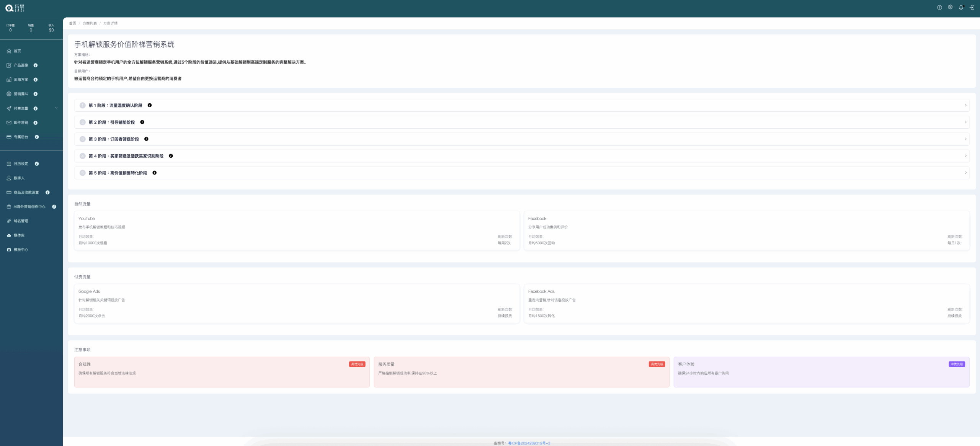980x446 pixels.
Task: Click the home icon for 首页 in the sidebar
Action: (x=9, y=51)
